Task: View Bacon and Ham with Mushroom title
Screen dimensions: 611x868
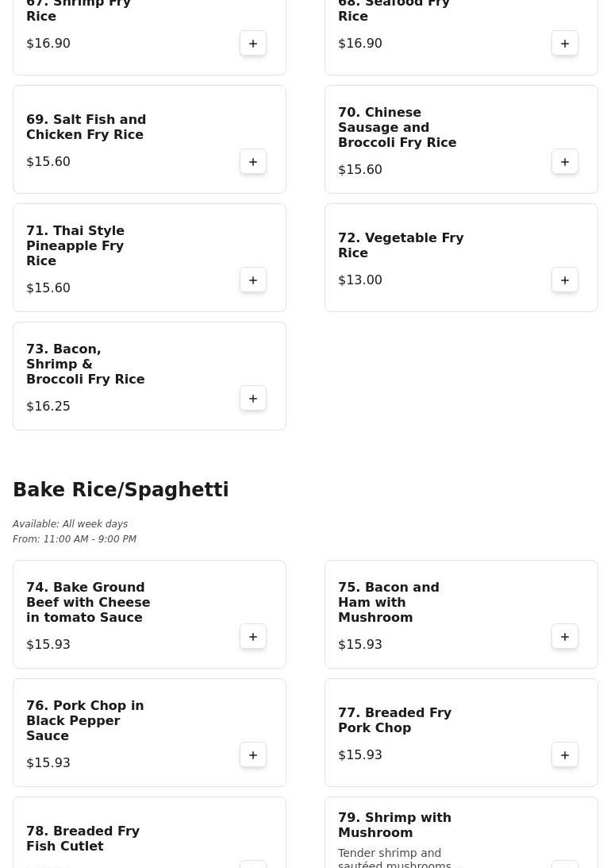Action: point(388,602)
